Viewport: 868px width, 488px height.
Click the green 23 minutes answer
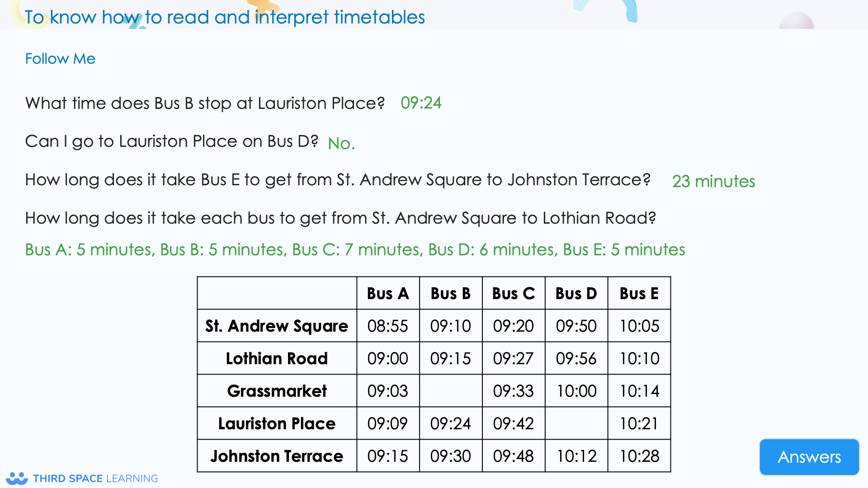[713, 181]
